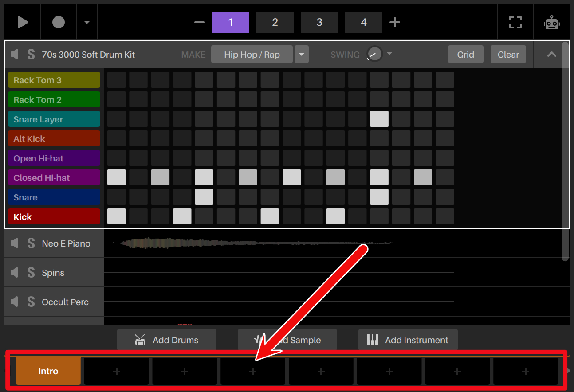Adjust the Swing knob

[374, 54]
